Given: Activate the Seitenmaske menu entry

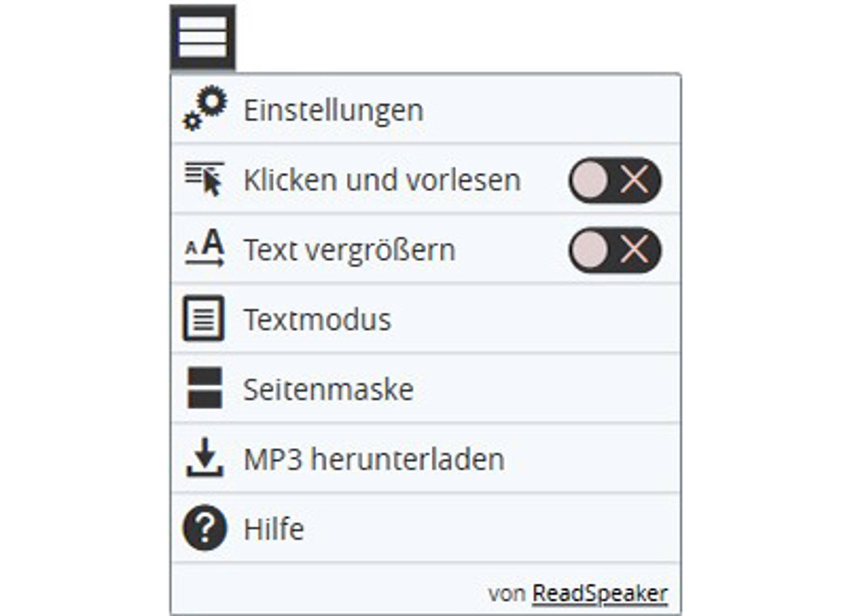Looking at the screenshot, I should 328,390.
